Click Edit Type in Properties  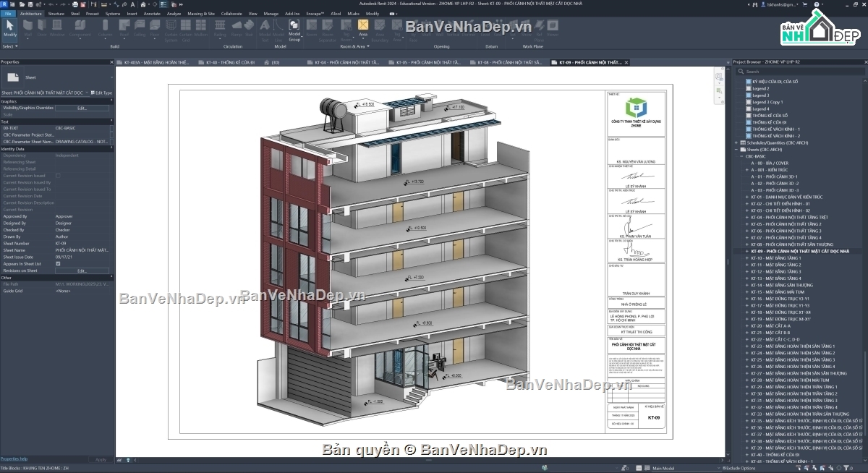(x=101, y=93)
